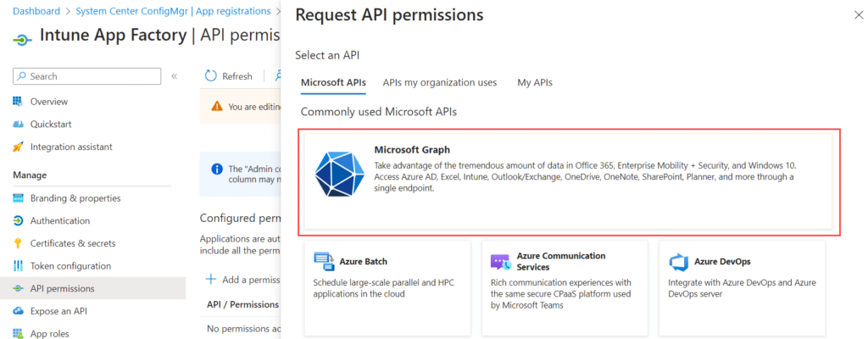Click the Integration assistant rocket icon
This screenshot has width=868, height=339.
pos(19,147)
